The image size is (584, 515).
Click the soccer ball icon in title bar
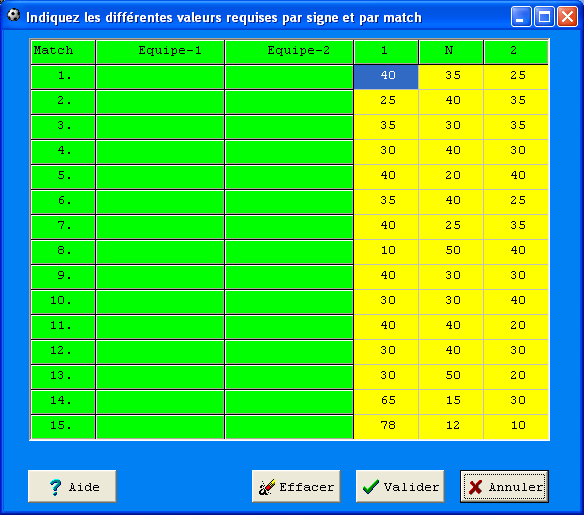(x=14, y=15)
